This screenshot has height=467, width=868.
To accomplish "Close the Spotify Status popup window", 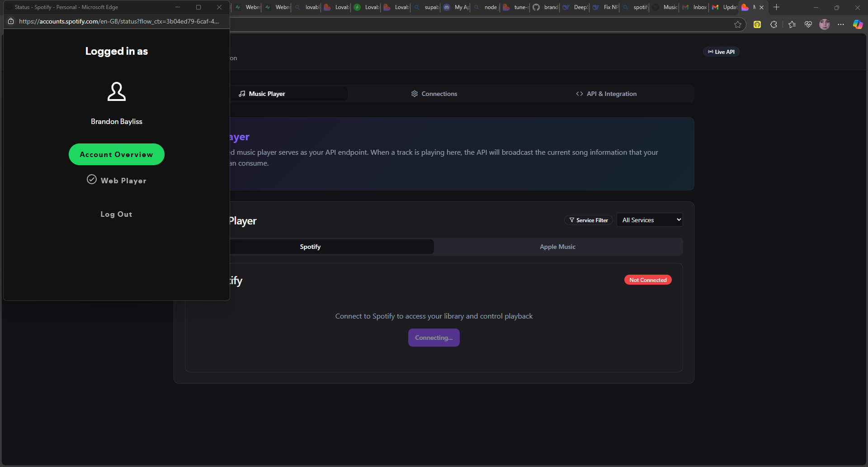I will [x=219, y=7].
